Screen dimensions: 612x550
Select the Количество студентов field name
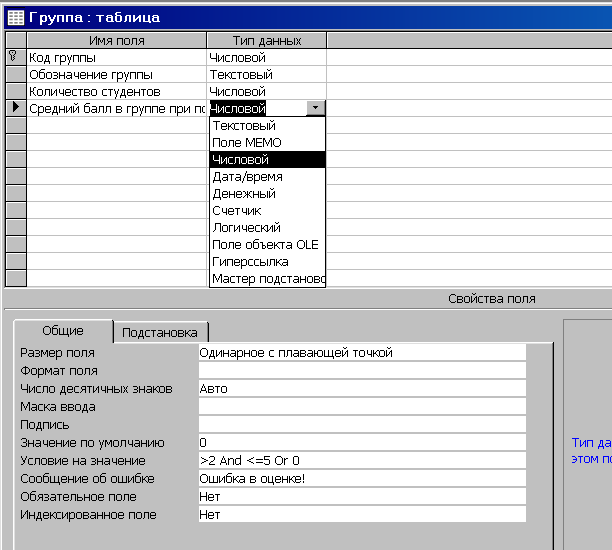pyautogui.click(x=116, y=92)
